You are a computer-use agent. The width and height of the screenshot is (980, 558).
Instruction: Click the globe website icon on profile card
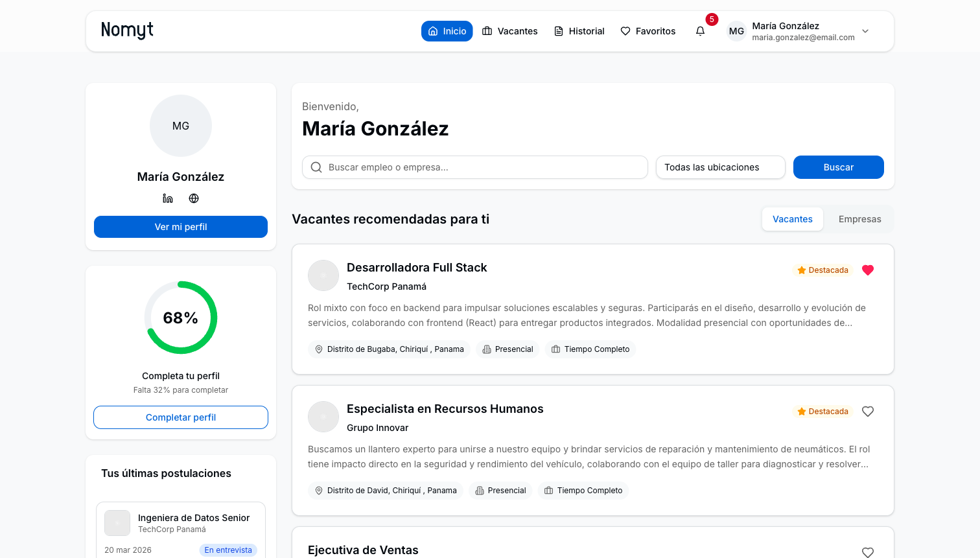194,198
